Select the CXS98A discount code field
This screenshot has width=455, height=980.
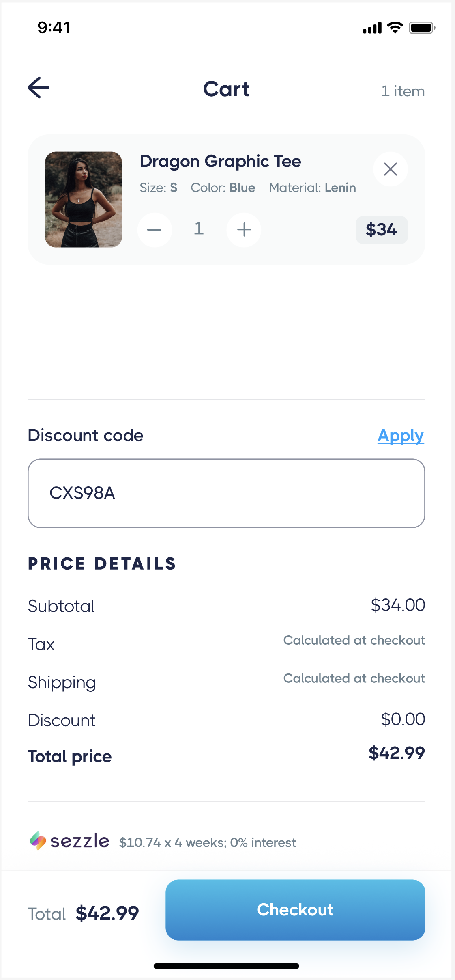[x=226, y=493]
